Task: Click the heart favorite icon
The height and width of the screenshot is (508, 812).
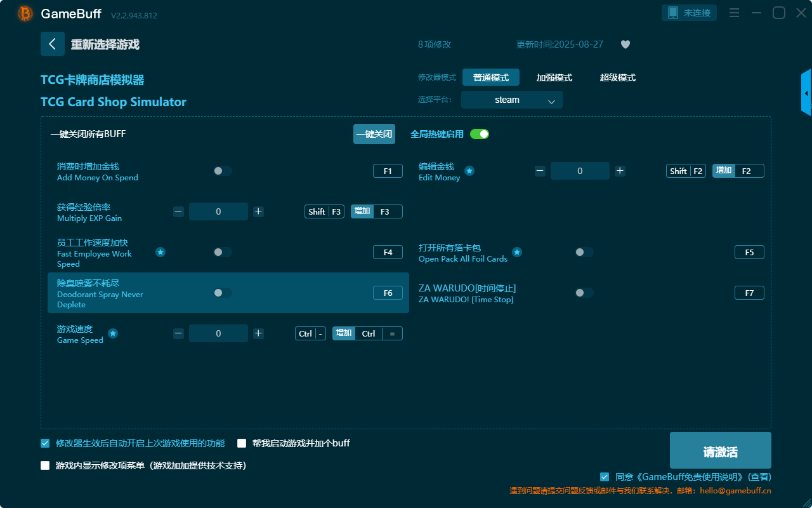Action: pos(625,44)
